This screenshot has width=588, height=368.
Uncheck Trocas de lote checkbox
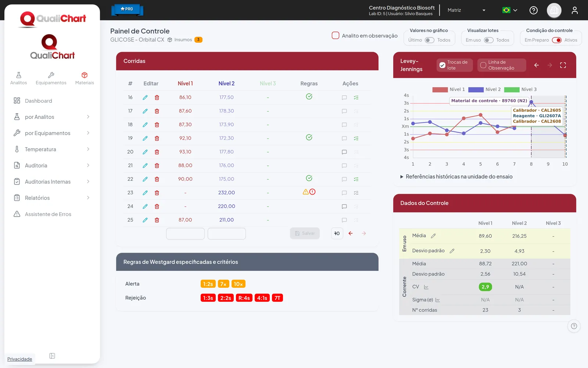pos(442,65)
